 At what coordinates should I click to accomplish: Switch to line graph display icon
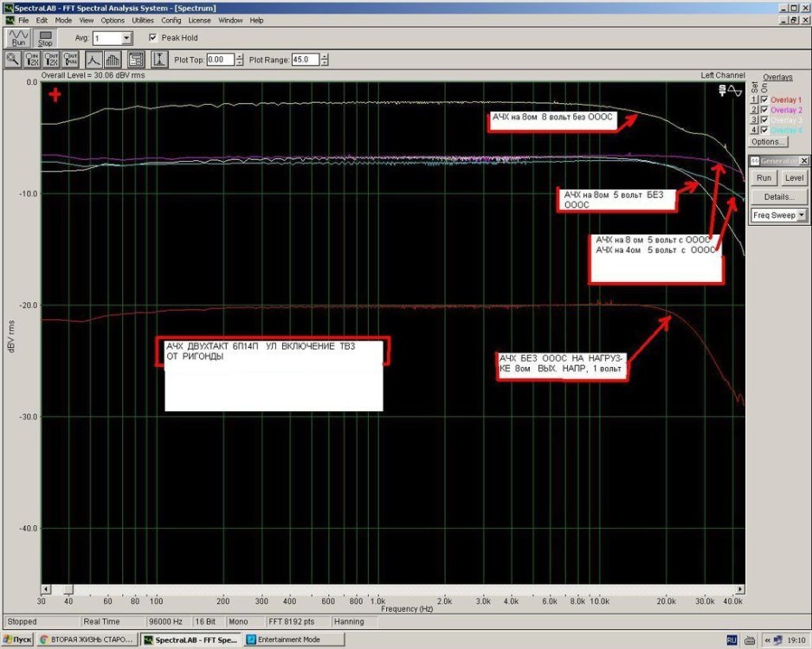click(93, 60)
